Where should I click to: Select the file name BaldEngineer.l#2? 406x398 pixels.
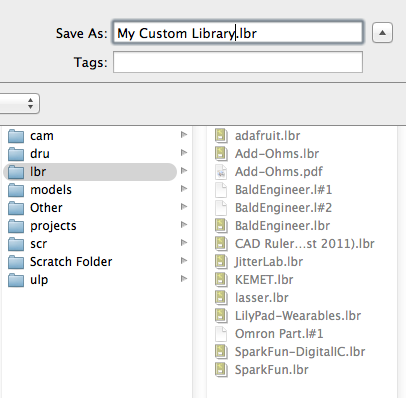pyautogui.click(x=283, y=208)
